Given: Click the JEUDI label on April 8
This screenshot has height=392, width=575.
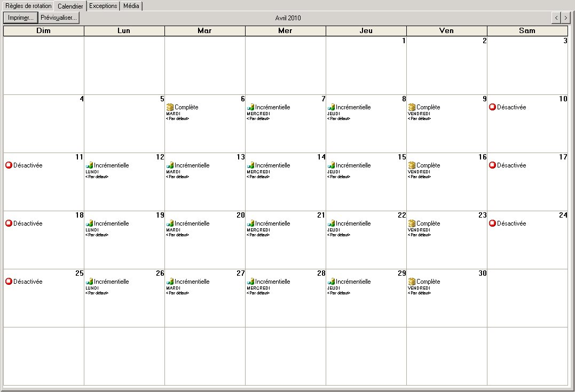Looking at the screenshot, I should (x=334, y=114).
